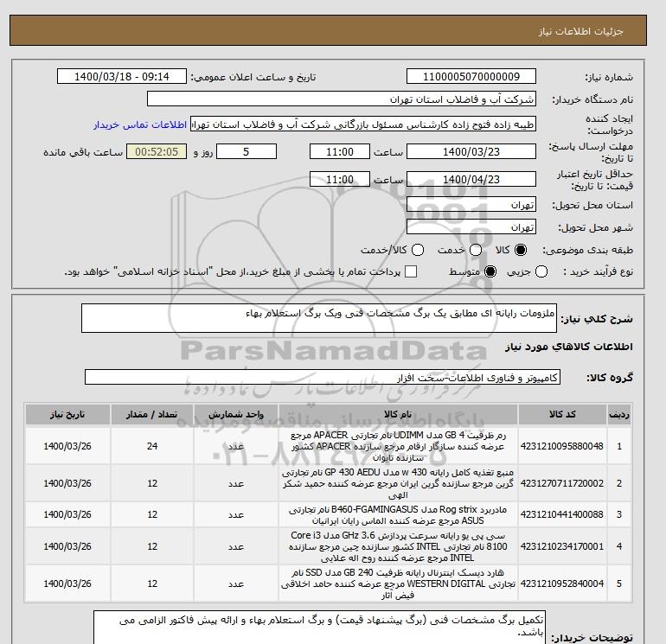Select the خدمت radio button
This screenshot has width=666, height=644.
point(476,250)
